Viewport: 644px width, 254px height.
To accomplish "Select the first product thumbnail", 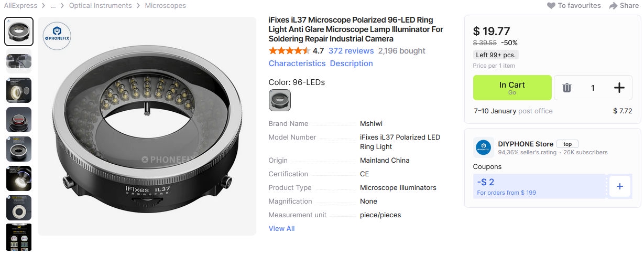I will (19, 31).
